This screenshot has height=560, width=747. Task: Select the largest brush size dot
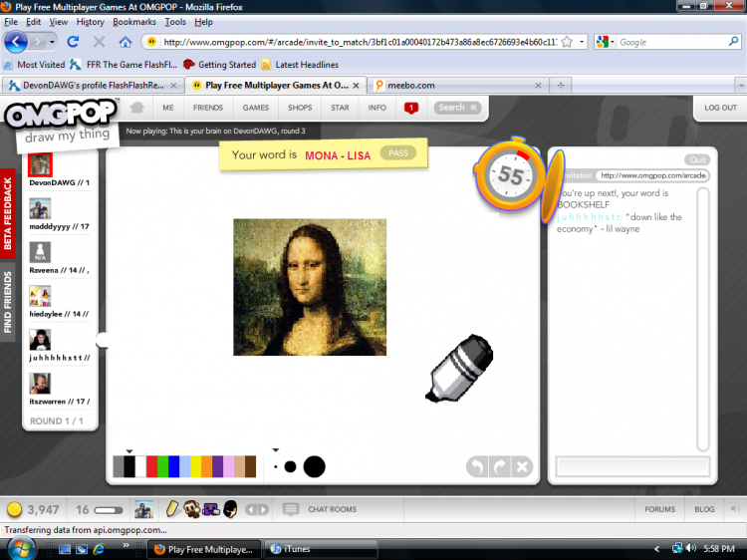315,466
